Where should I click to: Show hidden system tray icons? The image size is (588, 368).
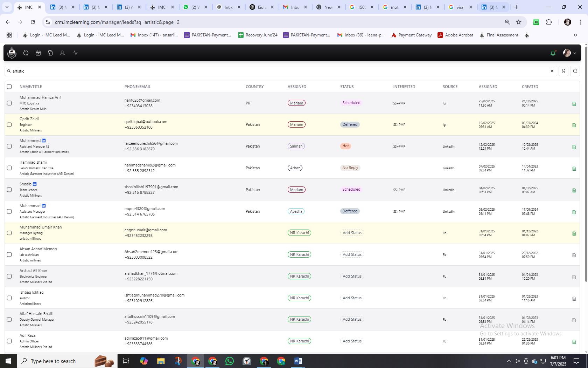pyautogui.click(x=509, y=361)
